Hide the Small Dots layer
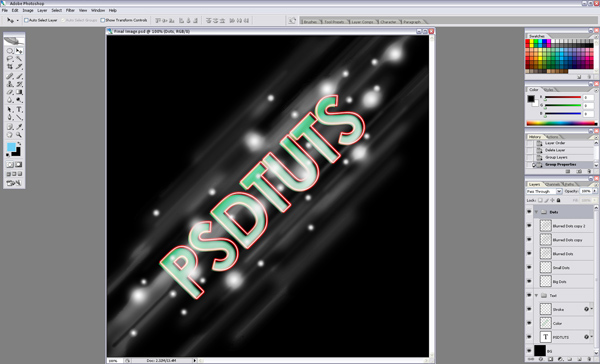600x364 pixels. pyautogui.click(x=529, y=268)
